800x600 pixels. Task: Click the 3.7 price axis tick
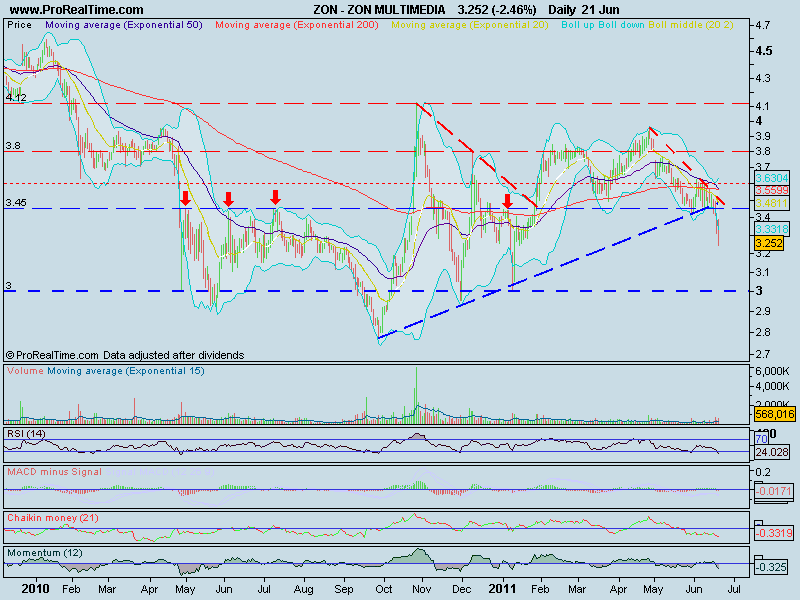(763, 167)
